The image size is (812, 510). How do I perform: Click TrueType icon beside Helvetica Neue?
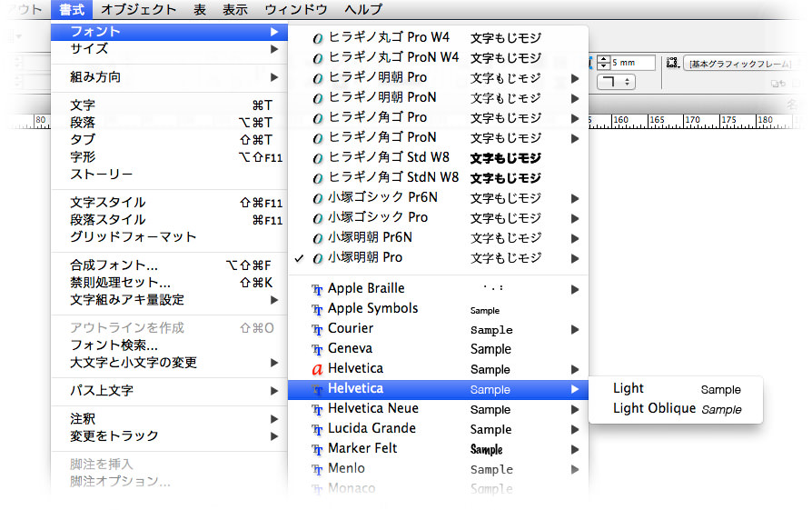pyautogui.click(x=317, y=410)
